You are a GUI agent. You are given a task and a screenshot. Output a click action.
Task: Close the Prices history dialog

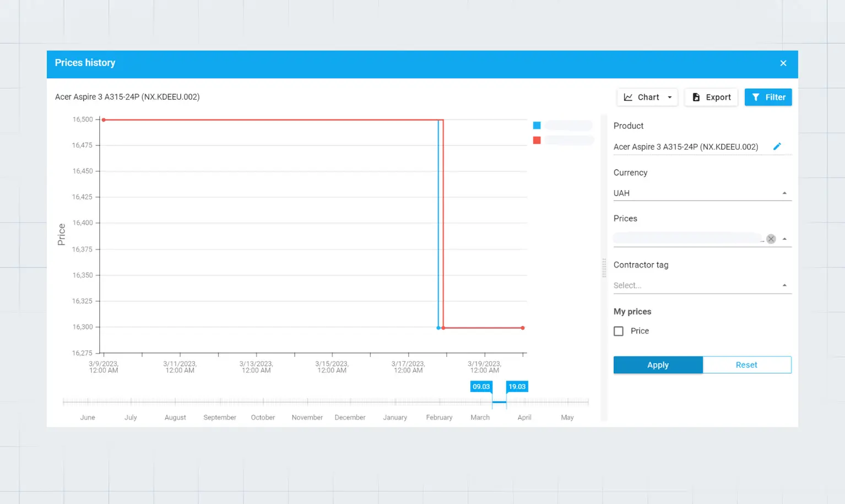click(783, 63)
